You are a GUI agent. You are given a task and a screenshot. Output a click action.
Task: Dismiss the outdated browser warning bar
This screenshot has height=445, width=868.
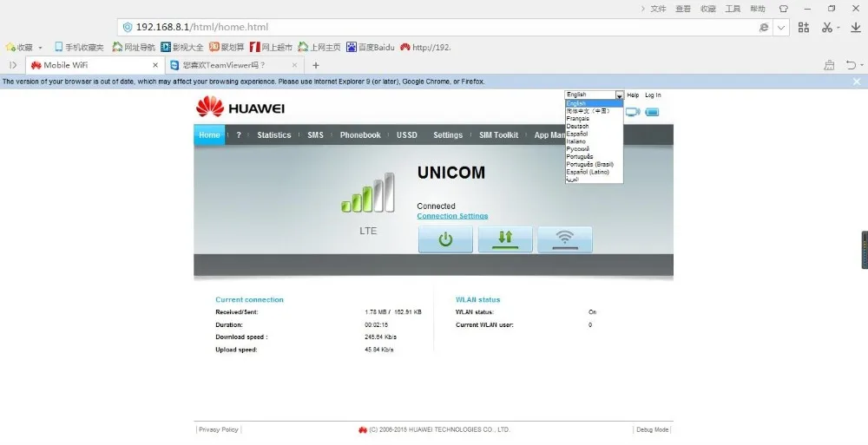pyautogui.click(x=857, y=82)
